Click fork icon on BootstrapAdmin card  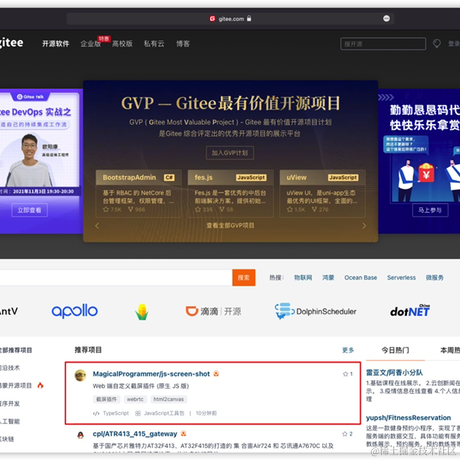131,209
